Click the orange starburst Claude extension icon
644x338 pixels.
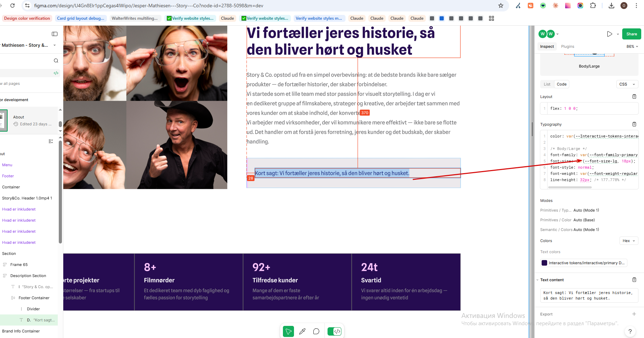click(x=555, y=6)
